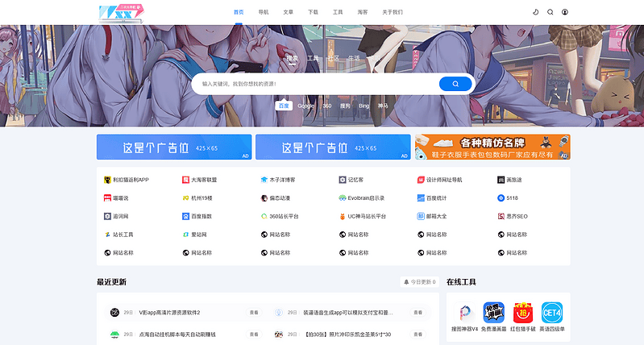
Task: Click the 在线工具 heading
Action: (x=461, y=282)
